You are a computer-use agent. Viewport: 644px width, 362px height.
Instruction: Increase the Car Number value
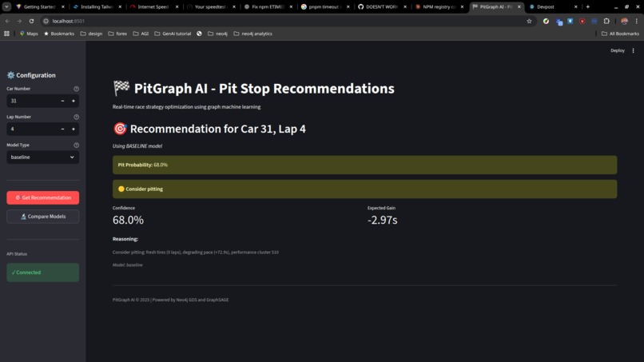(x=74, y=101)
